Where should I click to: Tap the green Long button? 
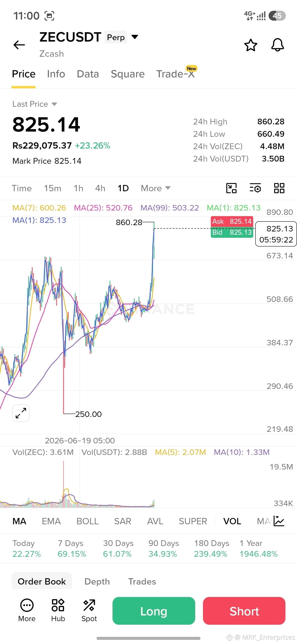[154, 611]
